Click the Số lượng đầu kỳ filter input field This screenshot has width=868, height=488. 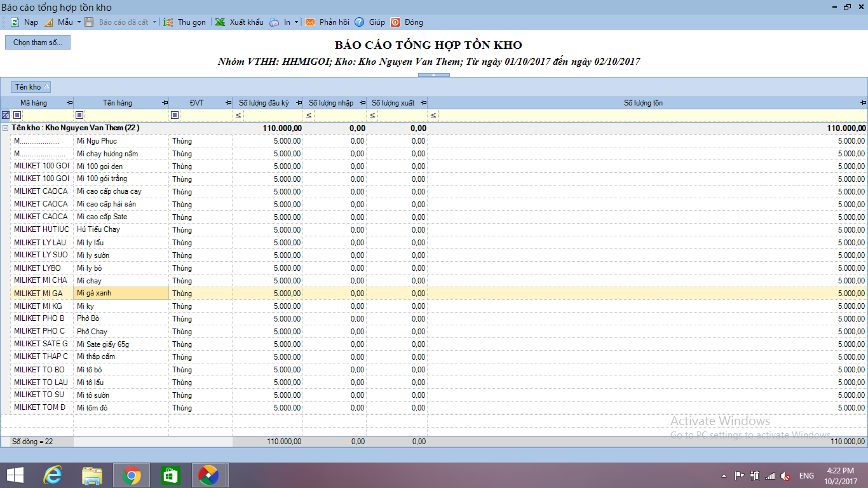tap(273, 115)
